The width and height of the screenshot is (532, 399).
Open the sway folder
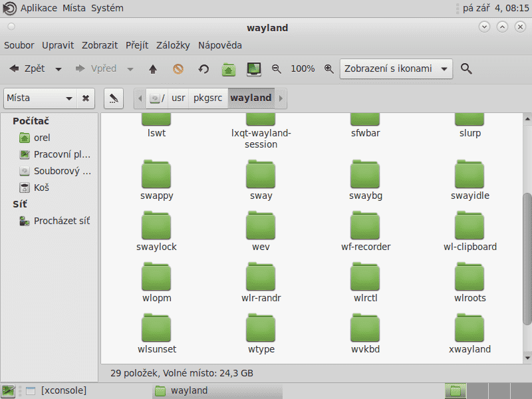tap(261, 180)
